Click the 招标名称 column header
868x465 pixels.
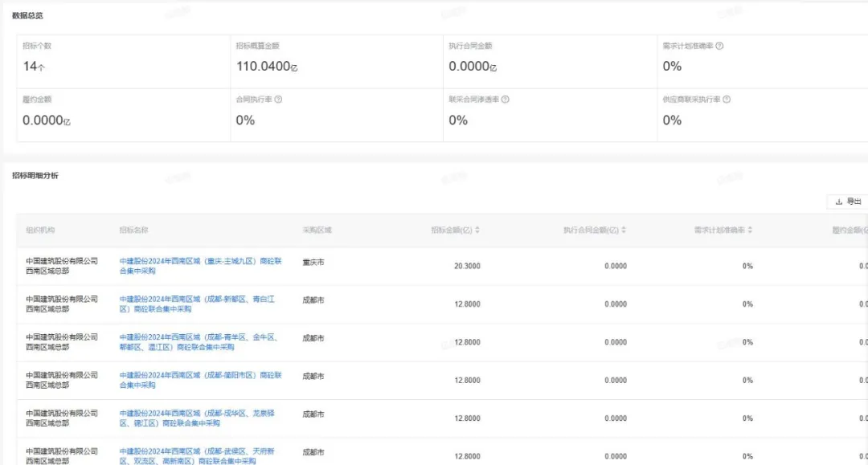(133, 230)
